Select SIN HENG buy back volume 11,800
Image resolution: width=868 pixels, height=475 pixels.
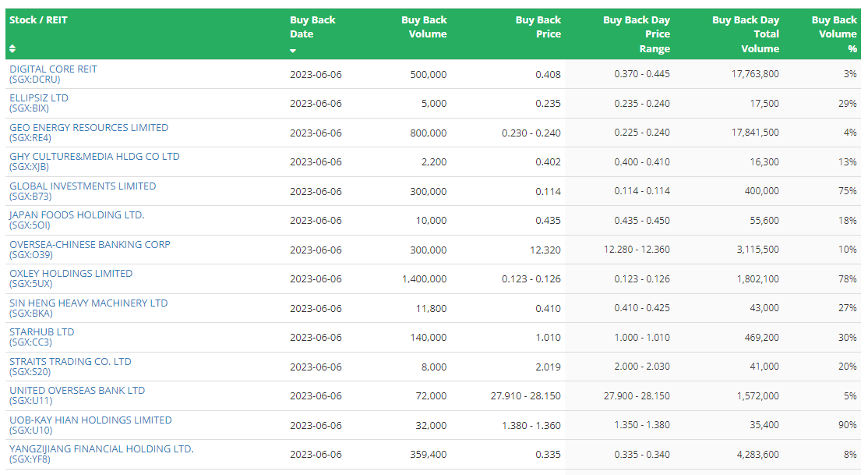(x=431, y=308)
